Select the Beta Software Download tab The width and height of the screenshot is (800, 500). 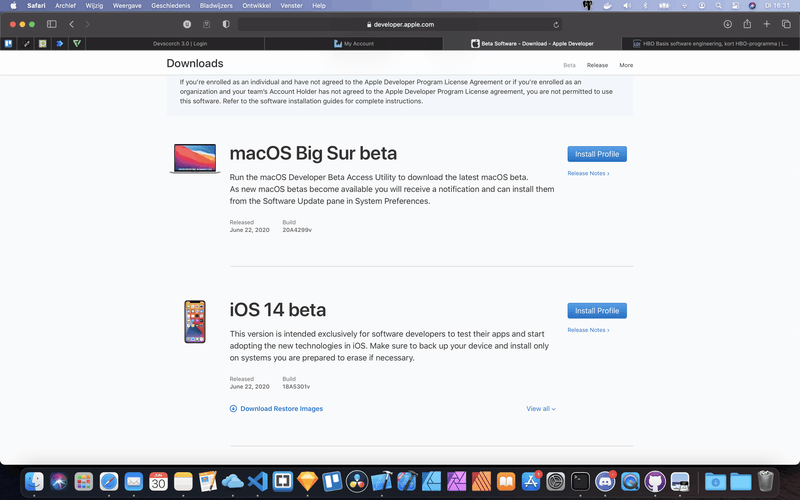532,43
